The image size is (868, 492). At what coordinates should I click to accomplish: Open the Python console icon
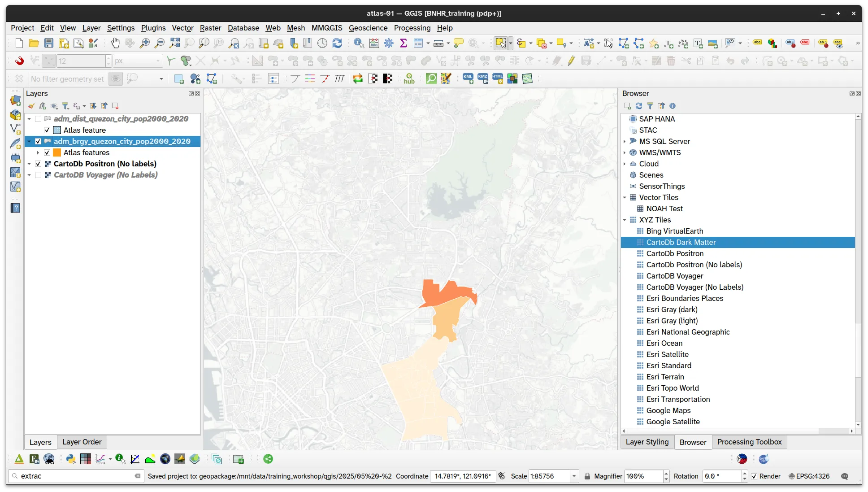(70, 459)
